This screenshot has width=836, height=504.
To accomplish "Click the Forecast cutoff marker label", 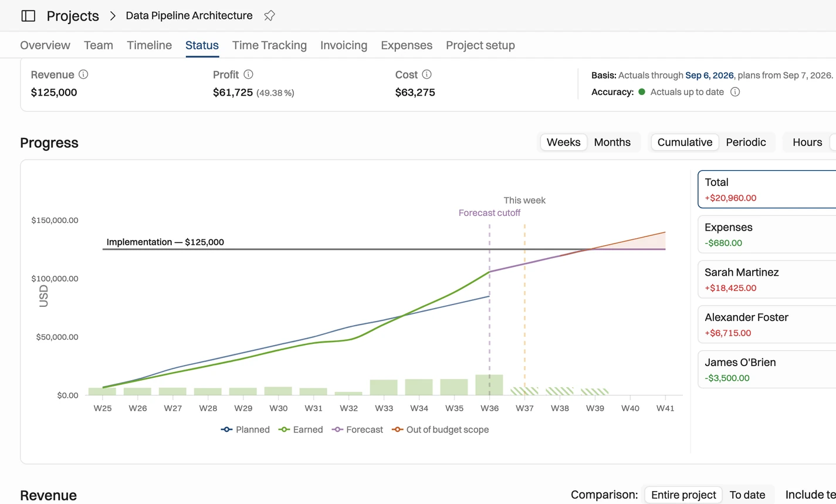I will tap(489, 213).
